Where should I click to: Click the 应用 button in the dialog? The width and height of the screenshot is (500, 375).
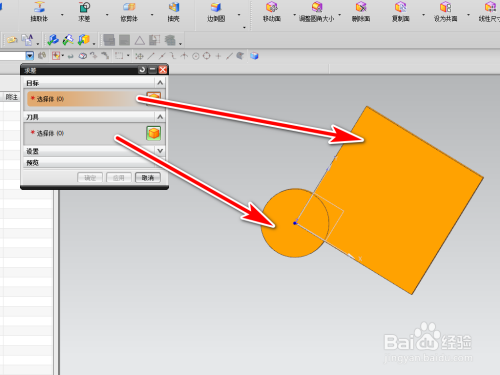point(119,178)
